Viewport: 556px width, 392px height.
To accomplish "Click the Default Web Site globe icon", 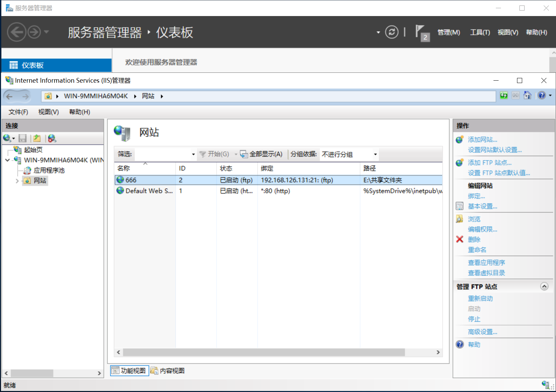I will [120, 190].
